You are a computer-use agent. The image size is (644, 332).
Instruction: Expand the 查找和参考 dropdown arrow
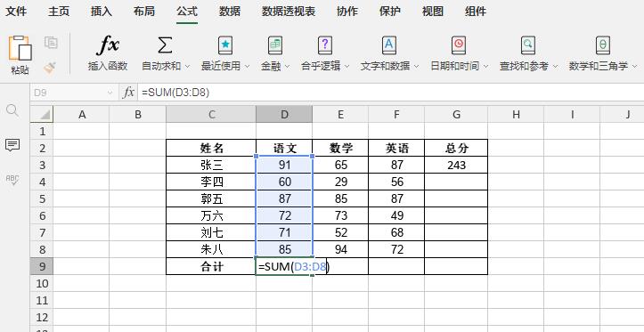tap(555, 66)
